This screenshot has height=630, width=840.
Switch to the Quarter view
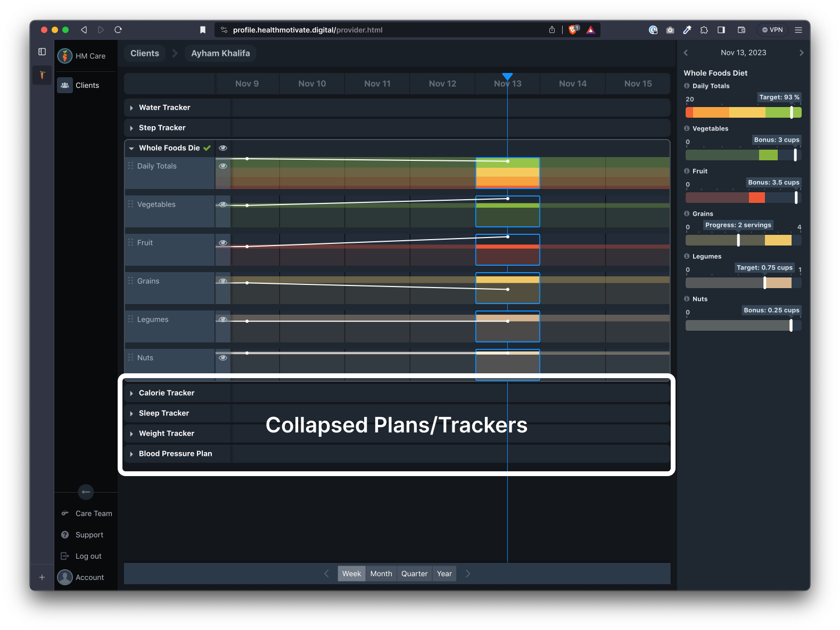pyautogui.click(x=414, y=574)
